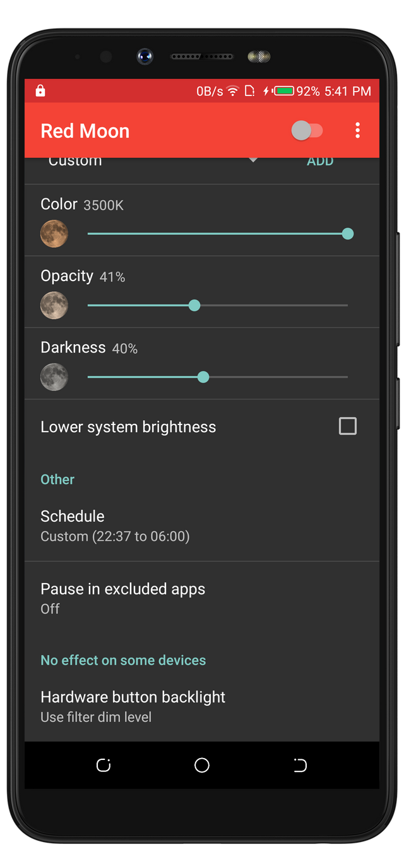
Task: Check the Lower system brightness box
Action: (348, 426)
